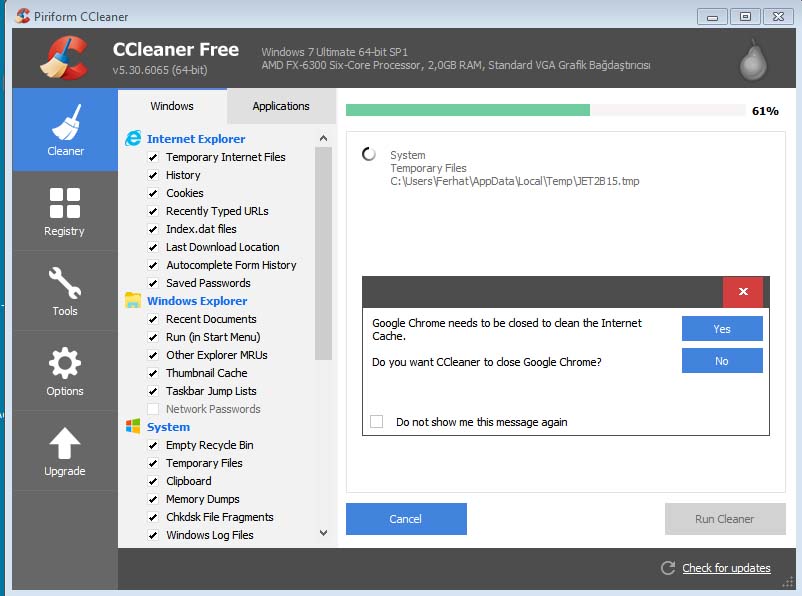
Task: Collapse list using scrollbar up arrow
Action: (x=323, y=139)
